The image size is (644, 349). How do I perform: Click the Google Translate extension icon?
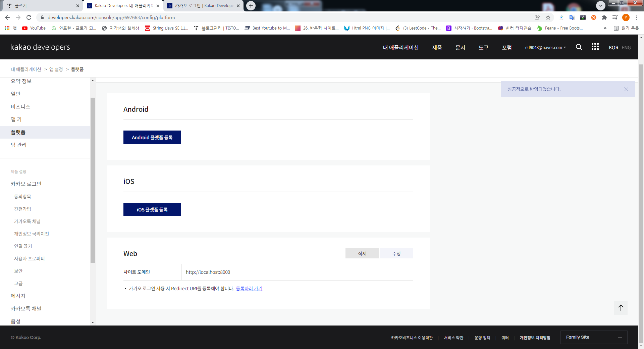[x=572, y=17]
